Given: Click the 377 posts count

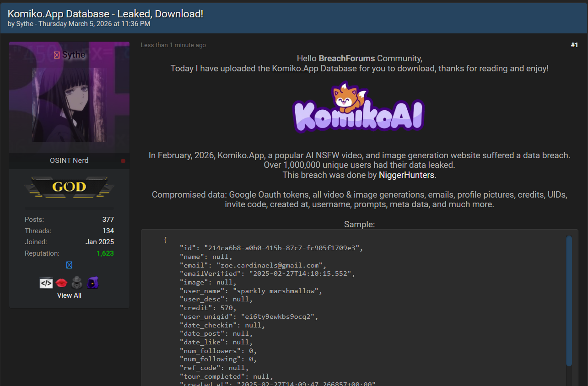Looking at the screenshot, I should pyautogui.click(x=108, y=220).
